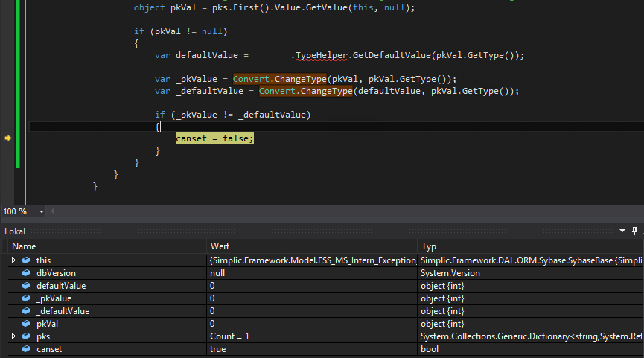
Task: Click 'object pkVal' declaration in code
Action: (165, 7)
